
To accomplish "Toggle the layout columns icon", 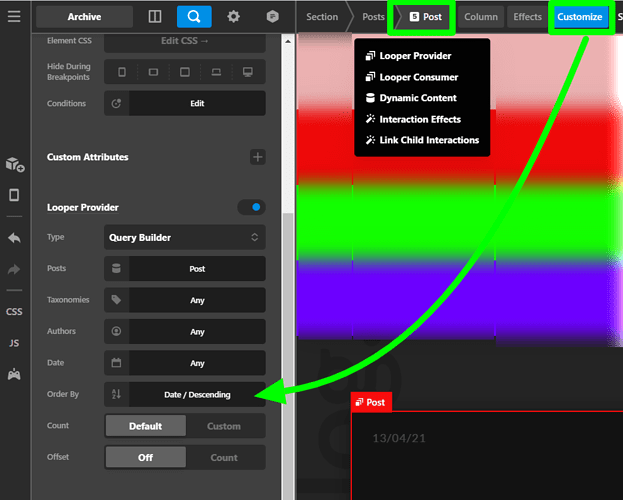I will coord(155,16).
